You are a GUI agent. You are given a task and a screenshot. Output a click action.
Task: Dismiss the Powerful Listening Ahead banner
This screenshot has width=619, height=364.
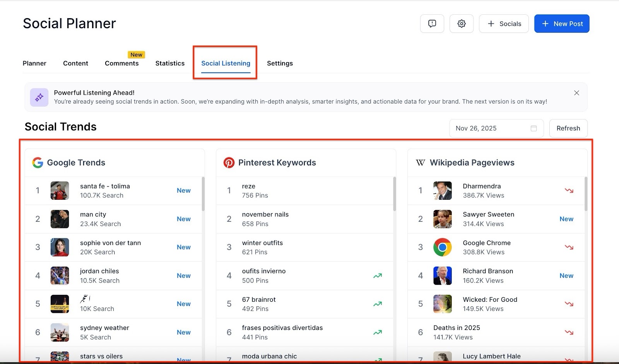[x=576, y=93]
